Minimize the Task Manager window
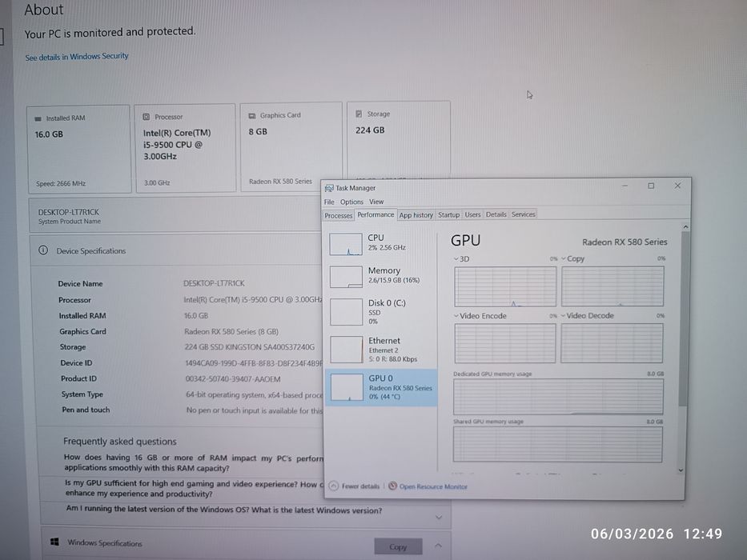The height and width of the screenshot is (560, 747). coord(625,186)
